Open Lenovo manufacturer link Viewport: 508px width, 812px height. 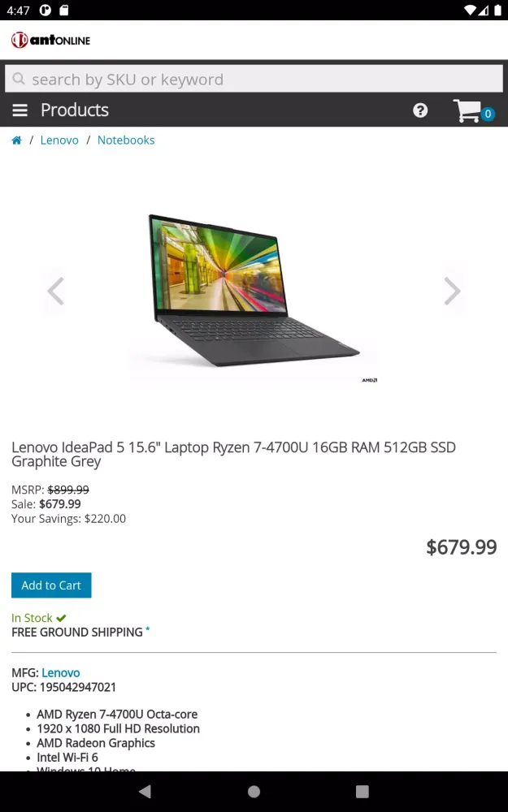point(61,672)
